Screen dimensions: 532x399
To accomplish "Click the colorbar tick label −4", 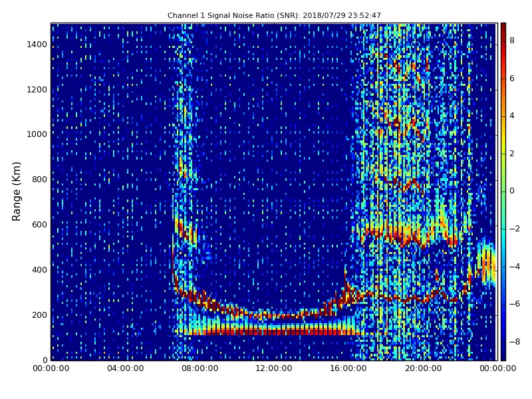I will (515, 267).
